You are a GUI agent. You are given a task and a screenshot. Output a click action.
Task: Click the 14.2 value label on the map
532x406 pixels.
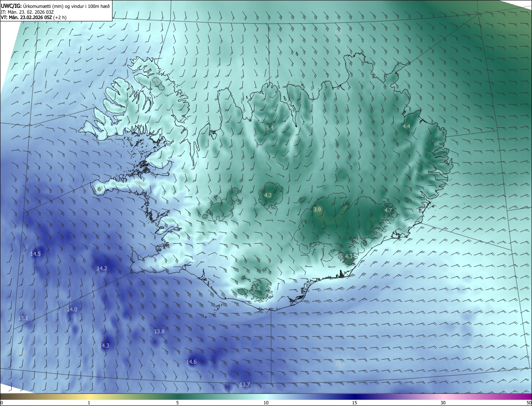[102, 269]
